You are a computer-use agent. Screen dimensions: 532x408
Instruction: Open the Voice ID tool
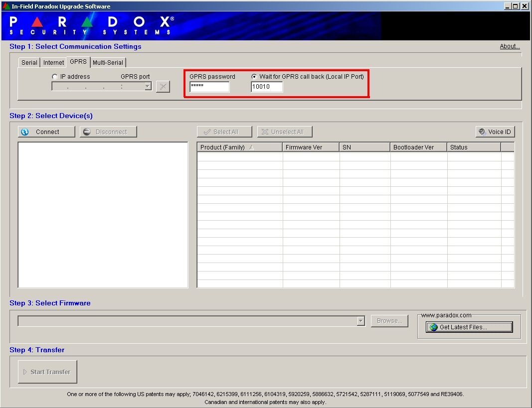pyautogui.click(x=495, y=132)
